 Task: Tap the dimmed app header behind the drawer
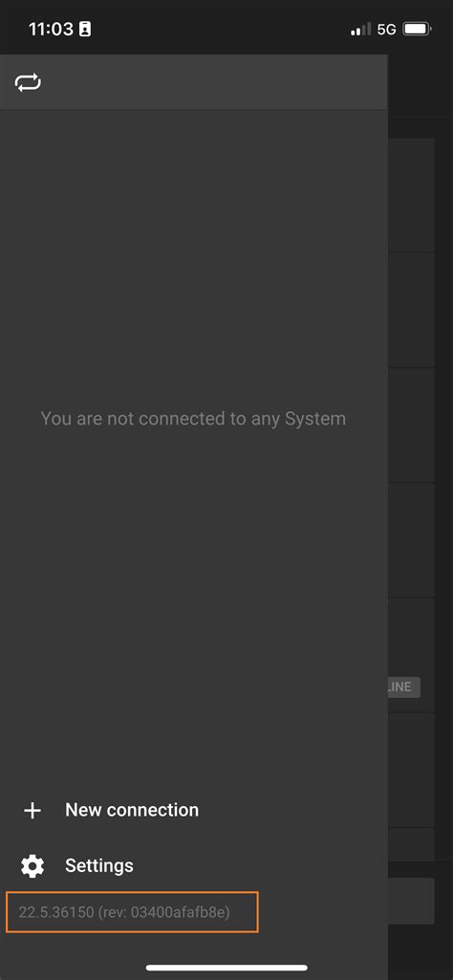(x=420, y=87)
